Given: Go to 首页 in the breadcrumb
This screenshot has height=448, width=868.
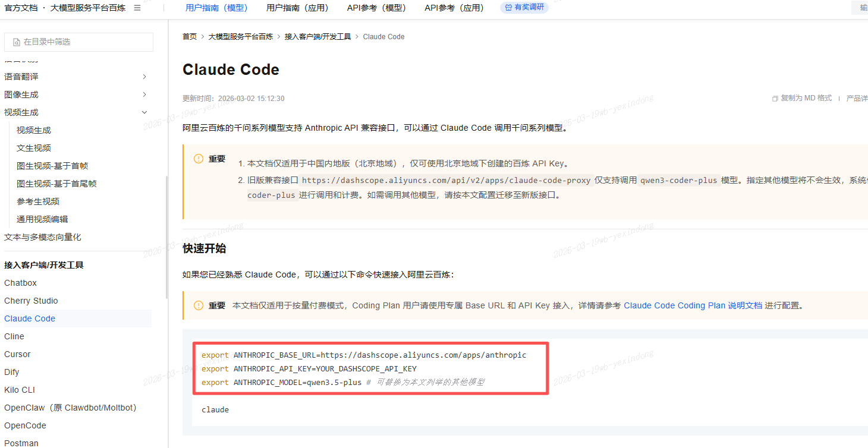Looking at the screenshot, I should click(190, 37).
